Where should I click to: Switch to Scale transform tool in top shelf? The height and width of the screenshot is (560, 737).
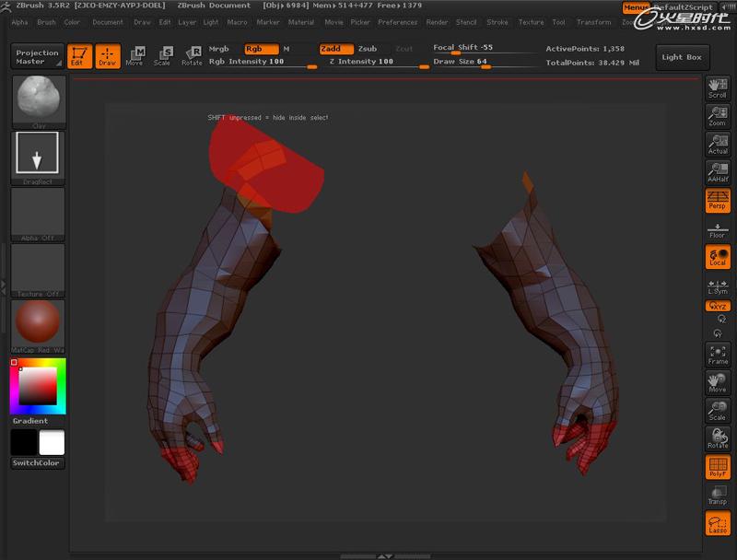(x=163, y=56)
